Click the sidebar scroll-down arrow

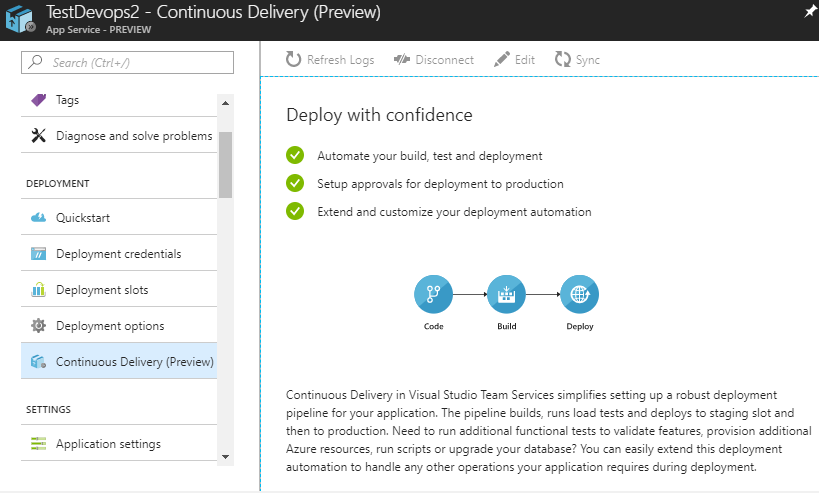pos(226,456)
